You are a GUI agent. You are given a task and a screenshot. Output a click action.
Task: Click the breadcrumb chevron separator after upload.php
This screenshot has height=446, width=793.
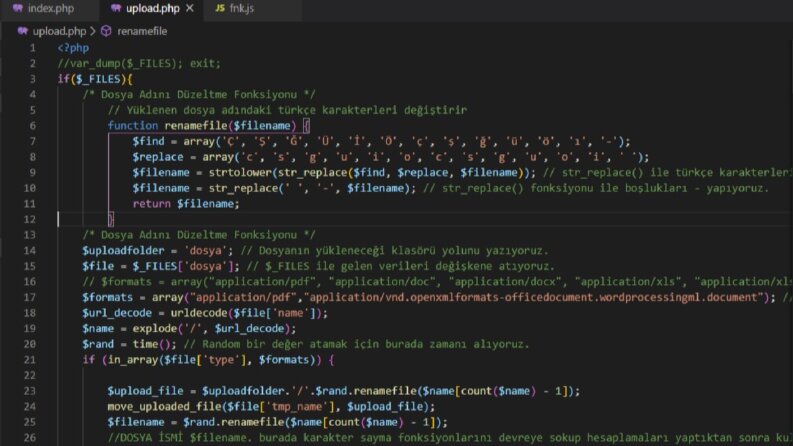[x=93, y=31]
